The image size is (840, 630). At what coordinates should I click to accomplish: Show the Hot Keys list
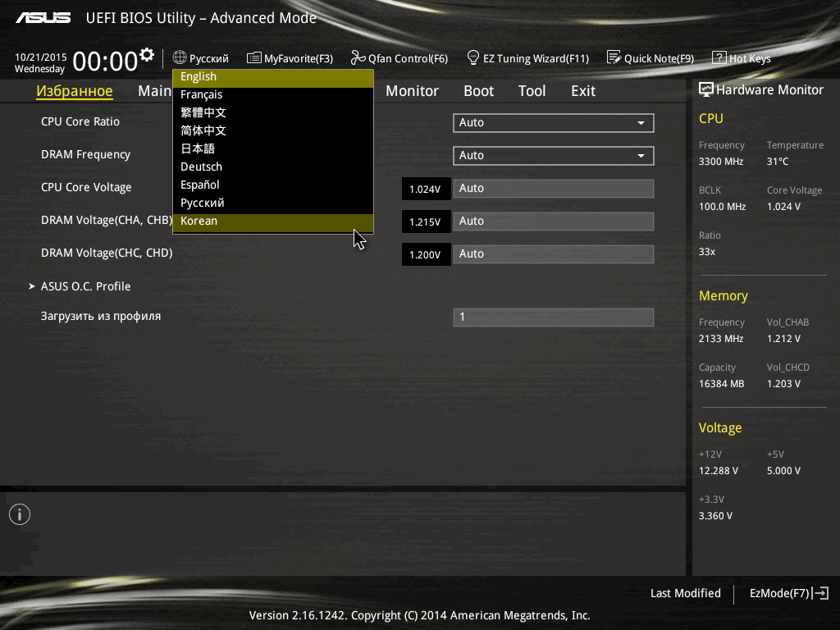(x=742, y=58)
